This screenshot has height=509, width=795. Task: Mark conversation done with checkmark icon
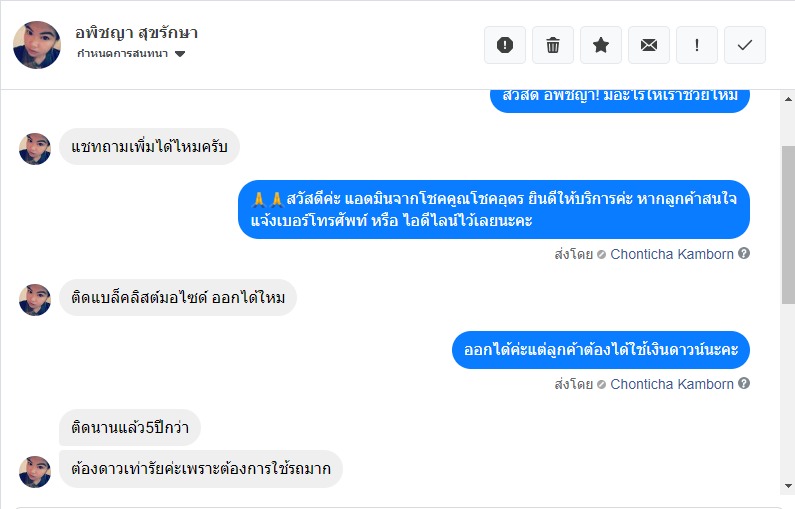pos(745,45)
